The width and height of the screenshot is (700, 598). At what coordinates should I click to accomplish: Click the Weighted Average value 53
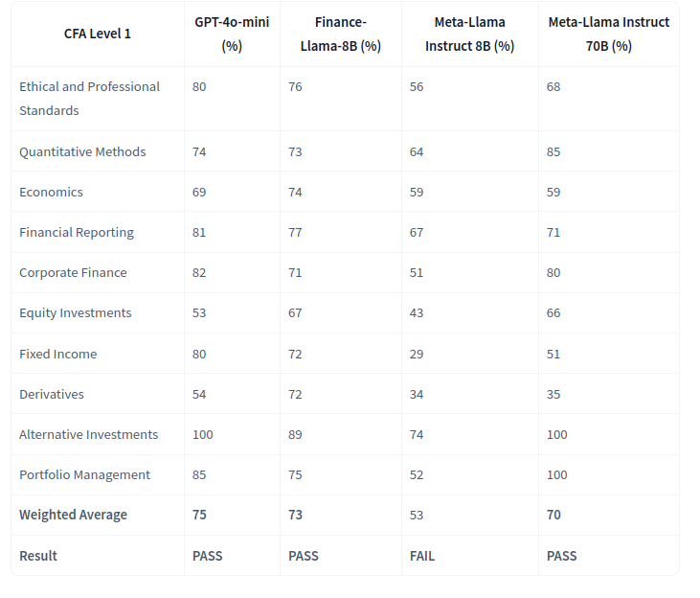coord(417,515)
